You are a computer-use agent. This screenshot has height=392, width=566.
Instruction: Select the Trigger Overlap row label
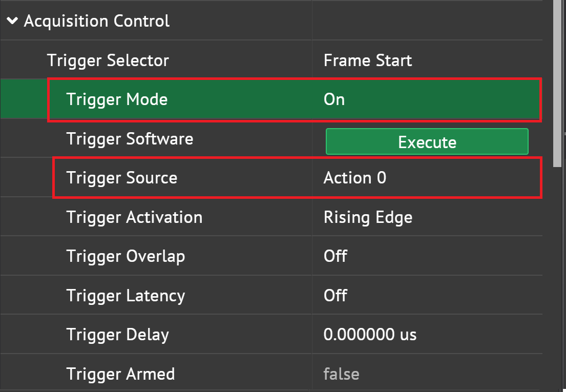coord(125,256)
